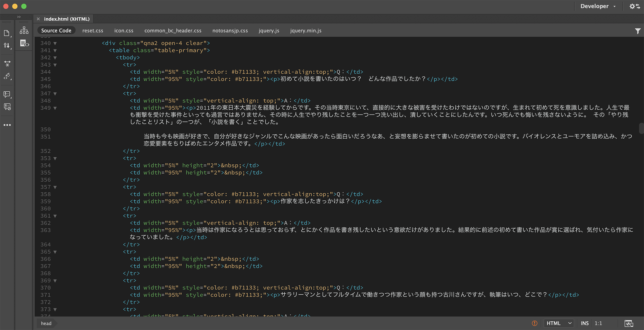Click the 1:1 cursor position indicator

(x=598, y=323)
